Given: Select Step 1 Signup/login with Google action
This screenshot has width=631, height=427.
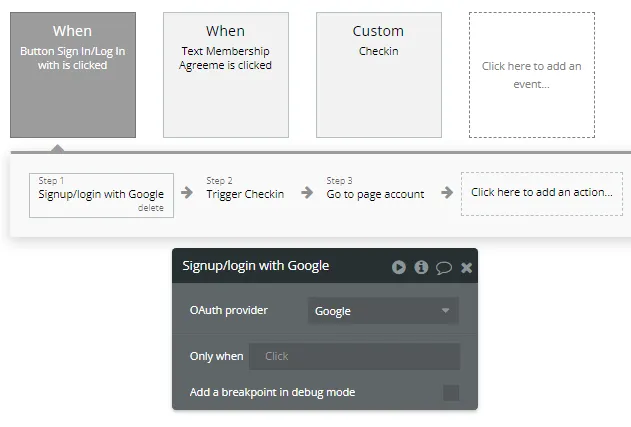Looking at the screenshot, I should tap(100, 192).
